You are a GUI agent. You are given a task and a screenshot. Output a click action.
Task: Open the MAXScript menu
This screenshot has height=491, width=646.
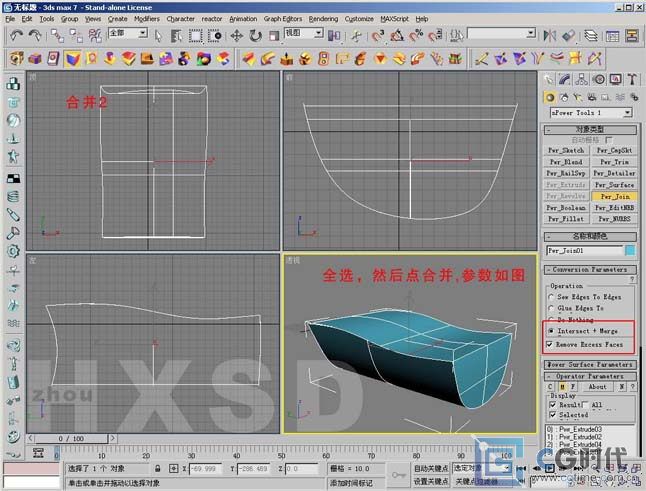[394, 19]
